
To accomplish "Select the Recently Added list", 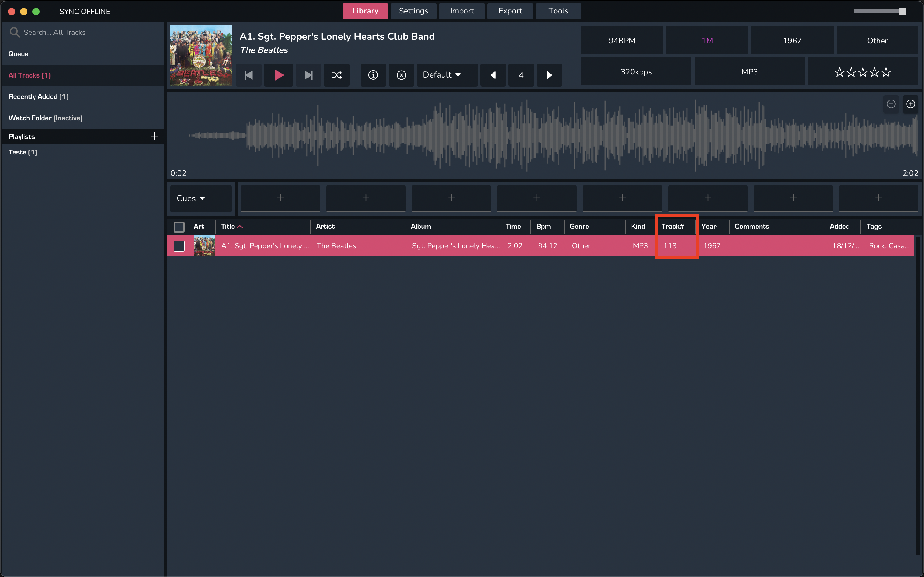I will pos(38,96).
